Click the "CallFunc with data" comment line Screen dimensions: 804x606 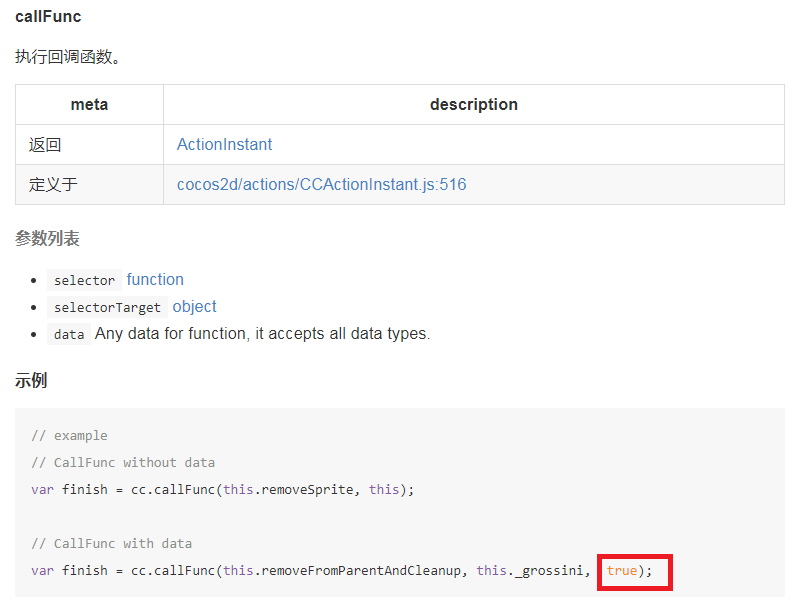[111, 544]
